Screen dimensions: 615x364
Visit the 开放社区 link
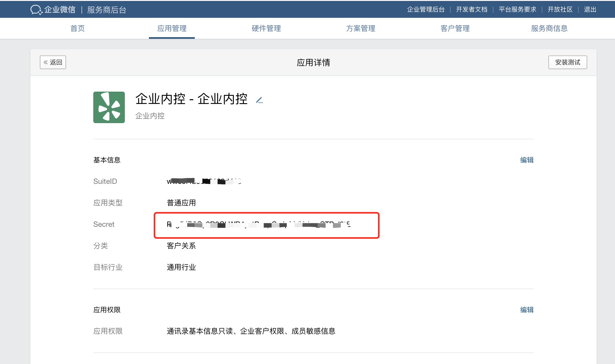[560, 9]
